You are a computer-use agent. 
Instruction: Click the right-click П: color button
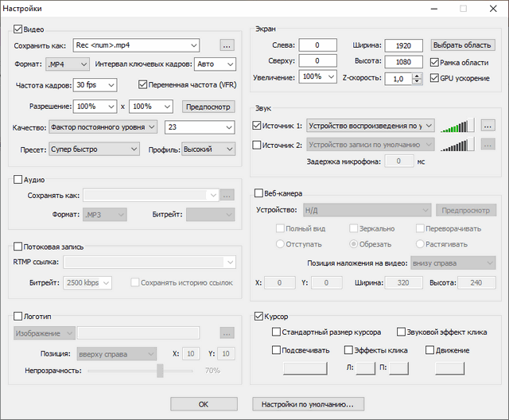point(398,368)
